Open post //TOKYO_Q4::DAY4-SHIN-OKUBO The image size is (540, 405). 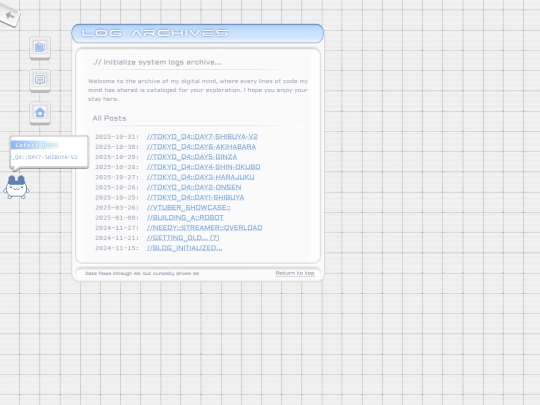point(204,167)
